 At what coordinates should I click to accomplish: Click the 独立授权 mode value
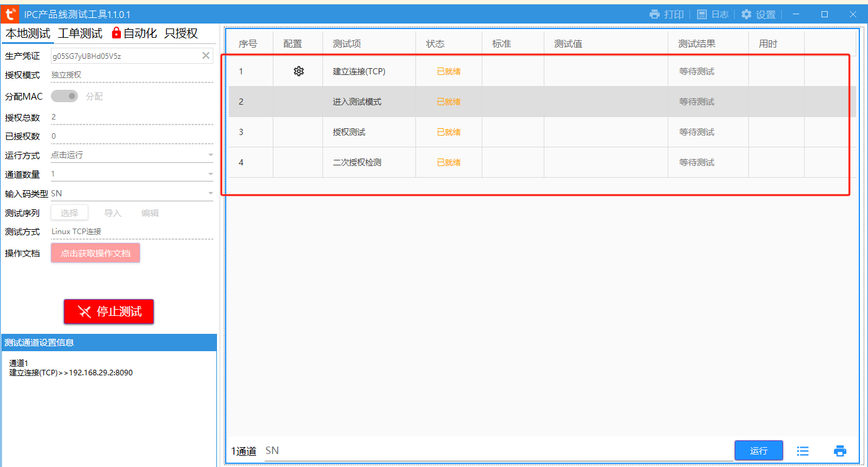point(66,74)
